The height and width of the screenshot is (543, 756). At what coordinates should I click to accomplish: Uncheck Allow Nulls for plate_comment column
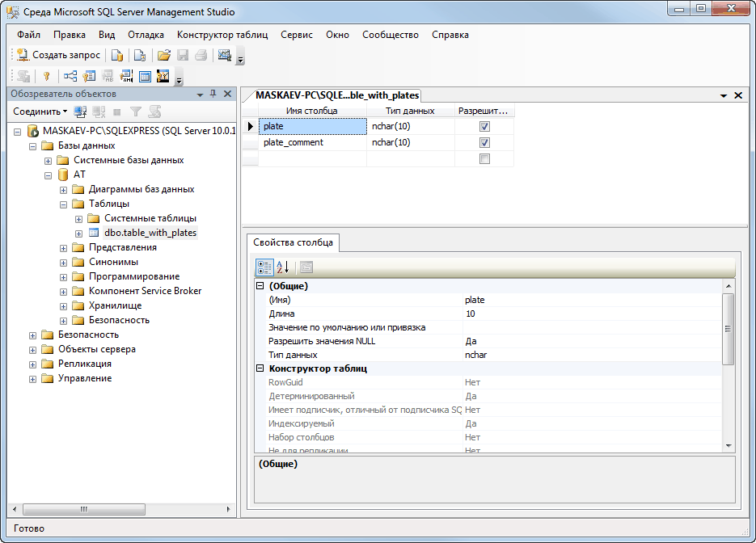(484, 143)
